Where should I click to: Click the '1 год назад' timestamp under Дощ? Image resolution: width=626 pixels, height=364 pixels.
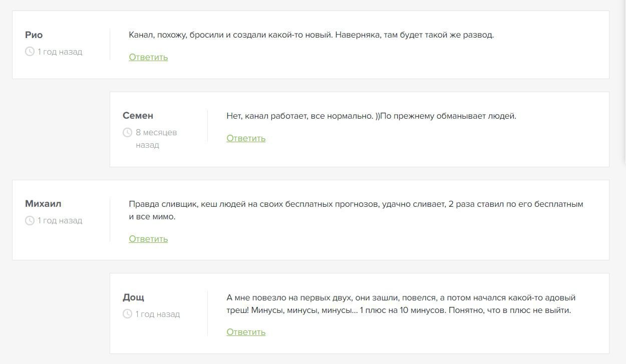(x=157, y=314)
